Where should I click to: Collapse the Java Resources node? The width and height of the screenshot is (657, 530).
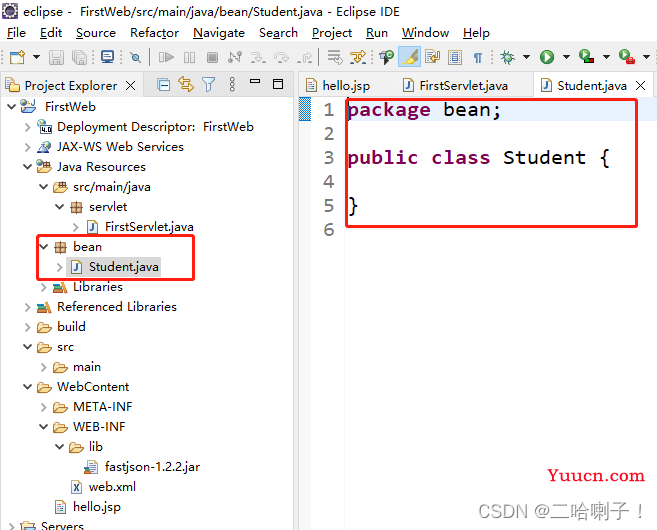[x=28, y=167]
